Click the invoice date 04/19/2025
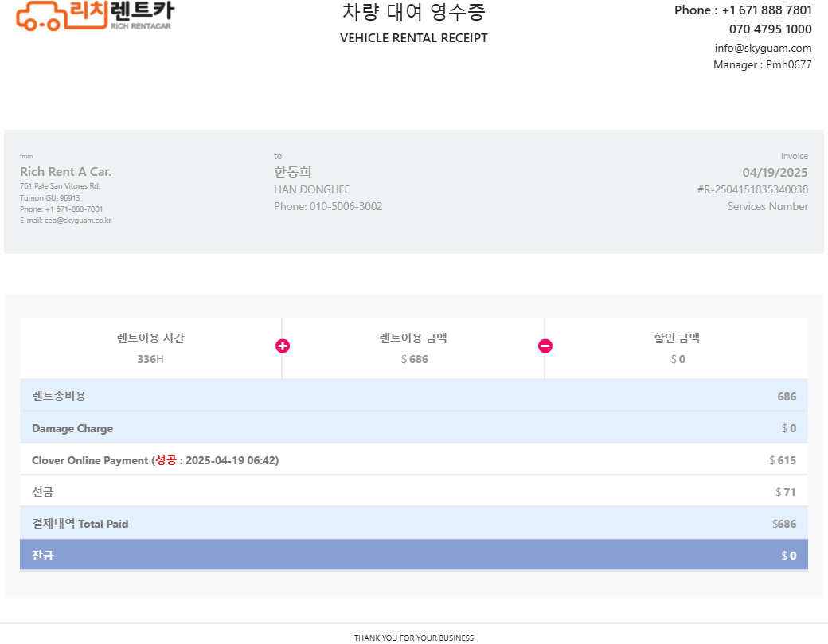Screen dimensions: 828x644 pyautogui.click(x=775, y=172)
